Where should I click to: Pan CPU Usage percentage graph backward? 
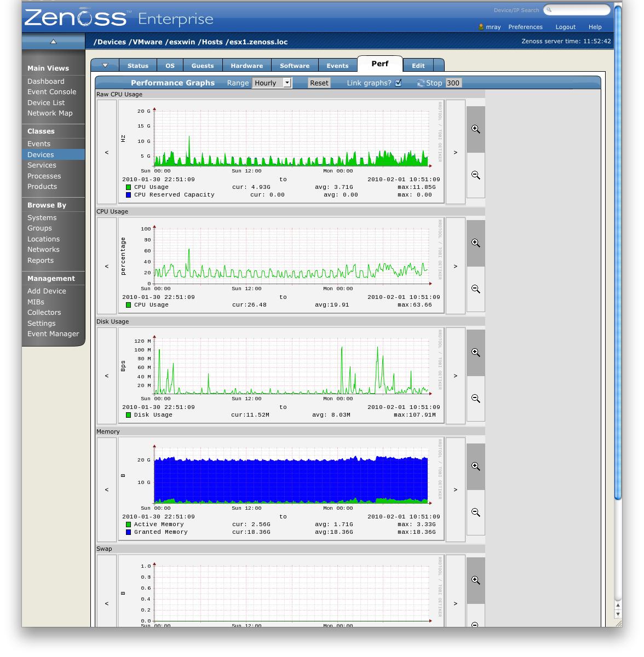click(x=107, y=266)
